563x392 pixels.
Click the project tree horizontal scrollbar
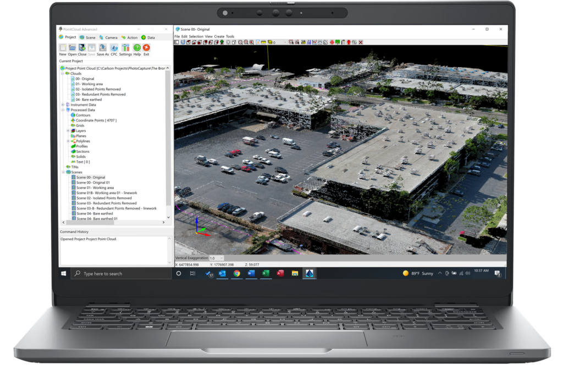click(90, 223)
